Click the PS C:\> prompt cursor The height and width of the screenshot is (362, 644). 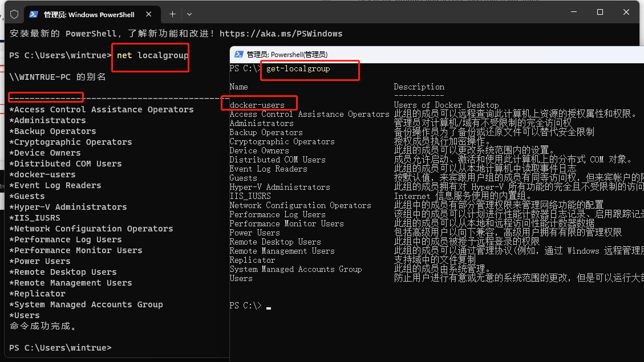[x=269, y=307]
